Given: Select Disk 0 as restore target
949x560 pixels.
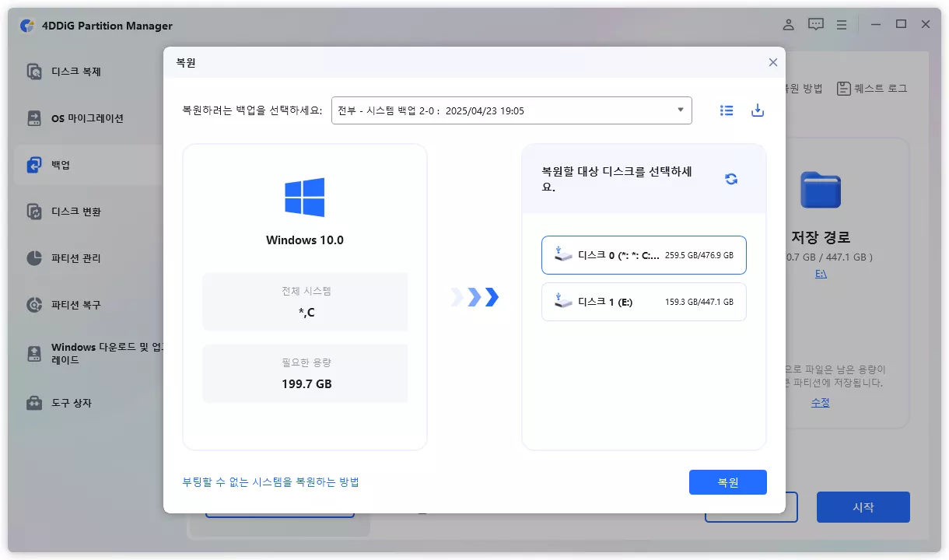Looking at the screenshot, I should [644, 255].
